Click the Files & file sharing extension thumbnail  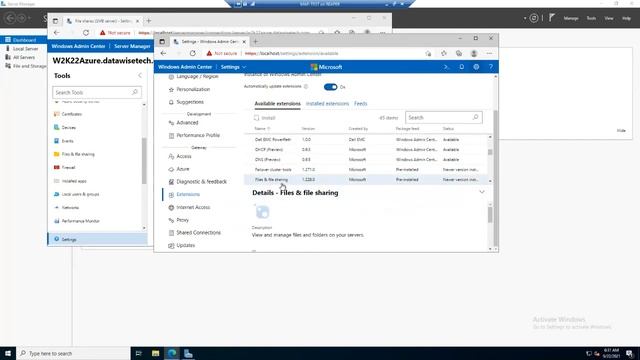[262, 212]
